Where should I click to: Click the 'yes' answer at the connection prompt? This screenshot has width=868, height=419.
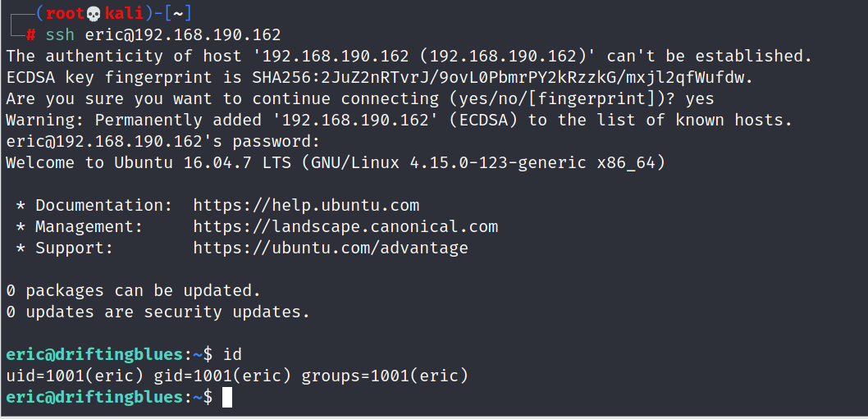pos(700,98)
